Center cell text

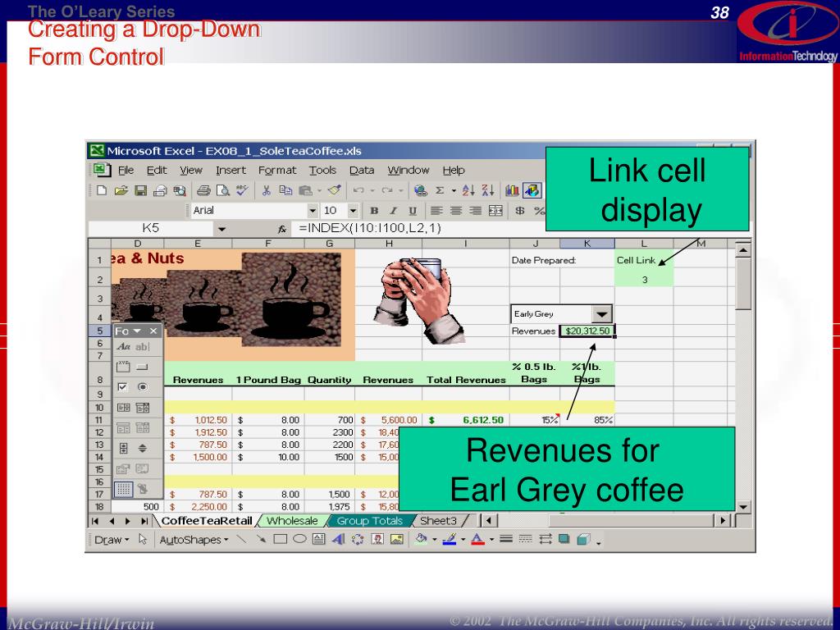coord(456,211)
